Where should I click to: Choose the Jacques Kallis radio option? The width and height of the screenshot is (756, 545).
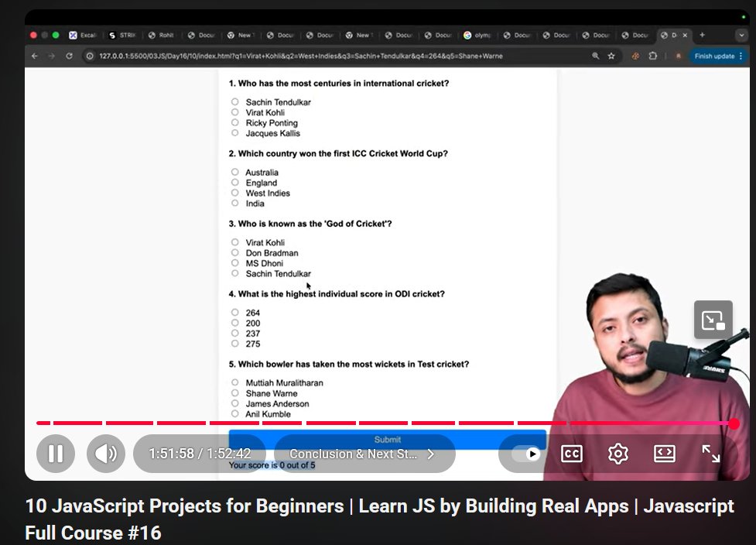pyautogui.click(x=234, y=132)
